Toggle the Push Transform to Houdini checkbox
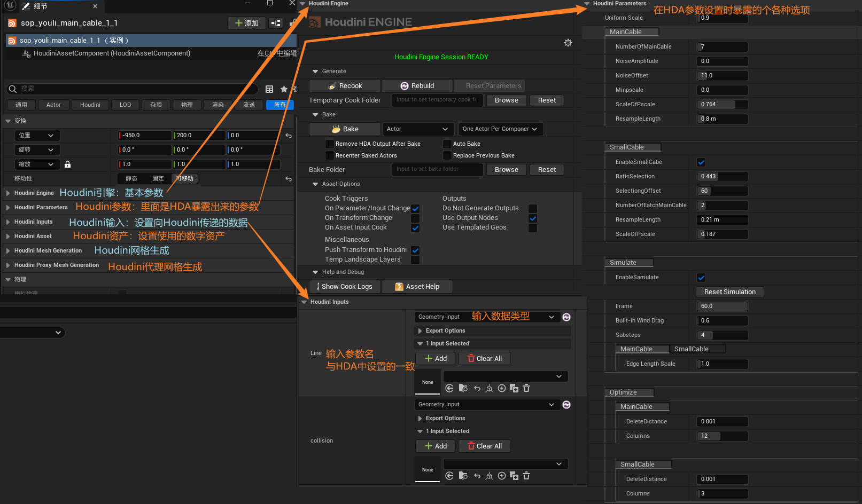862x504 pixels. point(415,250)
